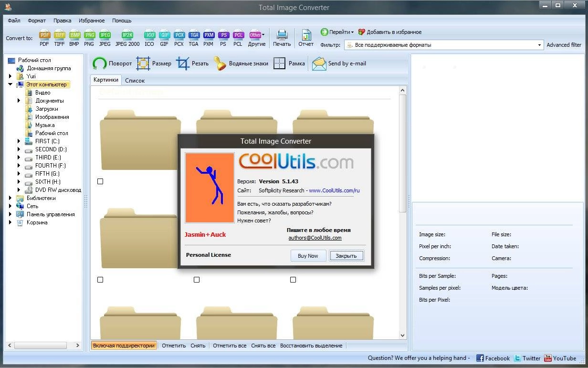This screenshot has width=588, height=368.
Task: Select Загрузки in folder tree
Action: pos(46,109)
